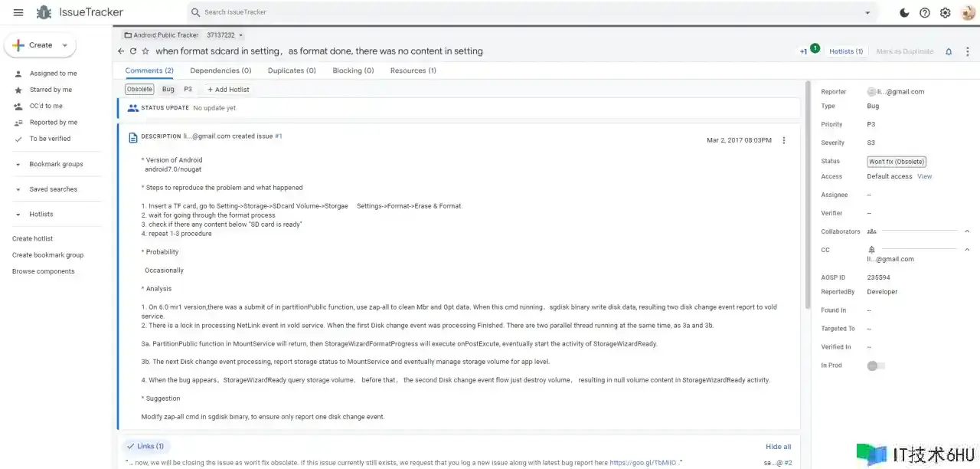Switch to Comments (2) tab
The height and width of the screenshot is (469, 980).
click(x=149, y=71)
